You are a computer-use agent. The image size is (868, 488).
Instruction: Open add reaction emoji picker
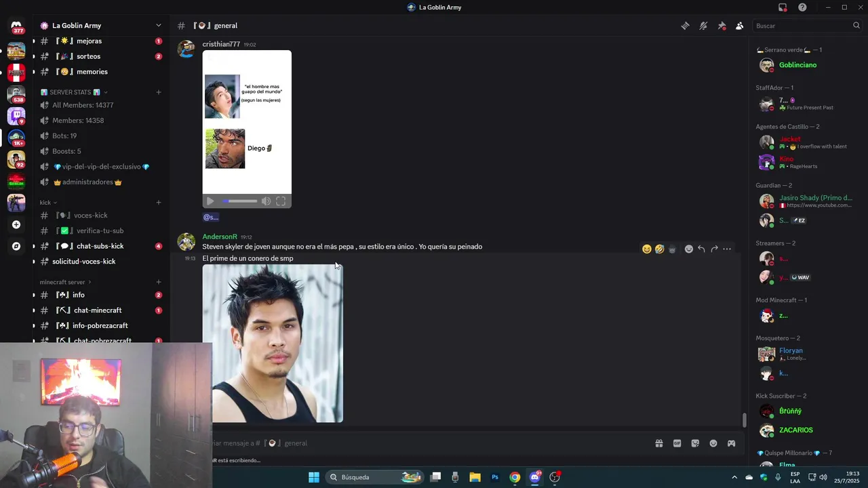tap(689, 249)
